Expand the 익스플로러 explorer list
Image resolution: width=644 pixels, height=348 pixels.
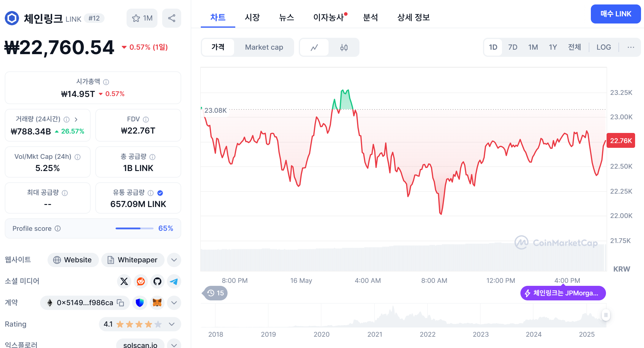point(174,344)
